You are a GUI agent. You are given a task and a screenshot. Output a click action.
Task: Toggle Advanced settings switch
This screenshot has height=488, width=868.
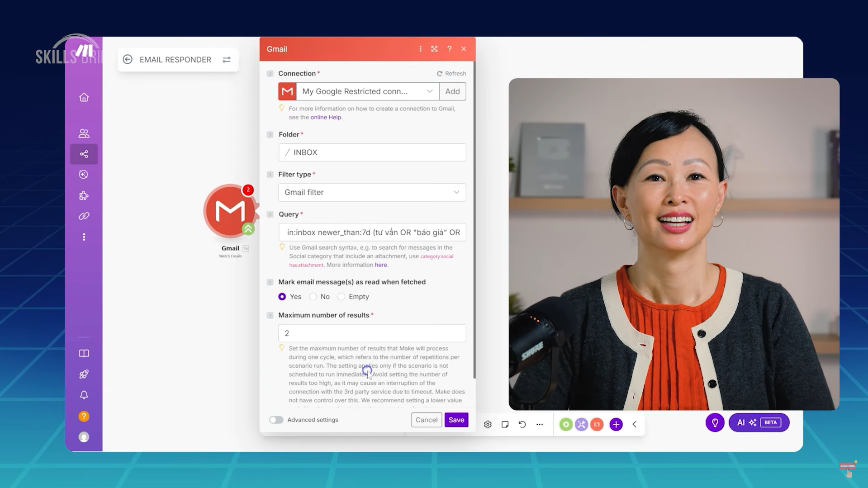pyautogui.click(x=276, y=420)
